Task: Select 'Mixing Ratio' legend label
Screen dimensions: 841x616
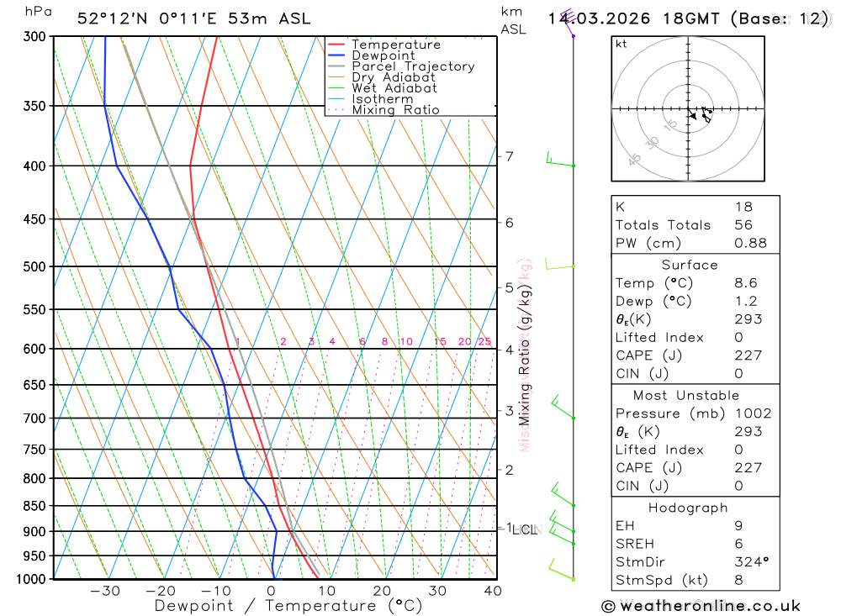Action: [x=395, y=110]
